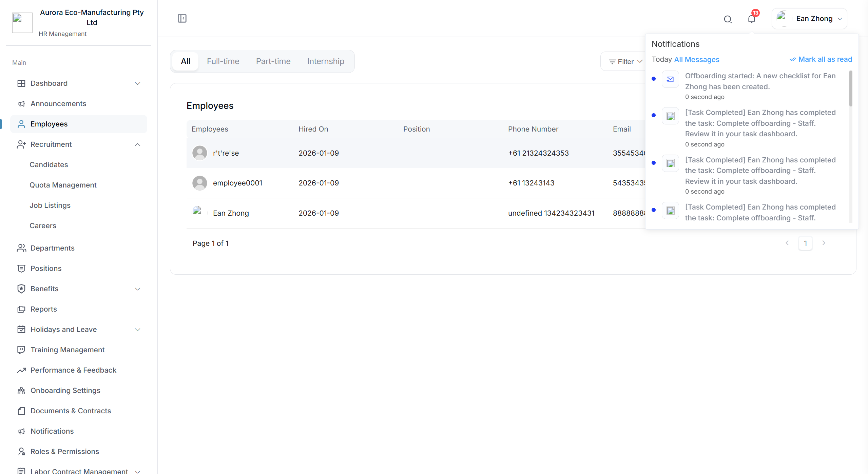
Task: Collapse the Recruitment section
Action: 137,144
